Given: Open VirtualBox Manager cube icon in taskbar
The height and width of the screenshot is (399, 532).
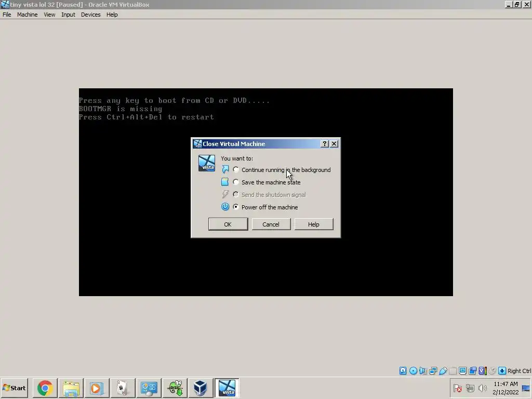Looking at the screenshot, I should pyautogui.click(x=201, y=388).
